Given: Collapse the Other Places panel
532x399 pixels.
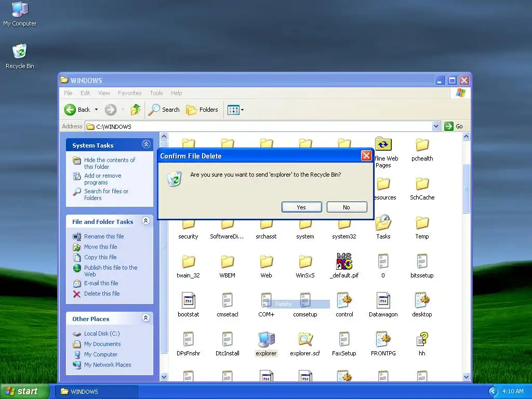Looking at the screenshot, I should [x=146, y=318].
